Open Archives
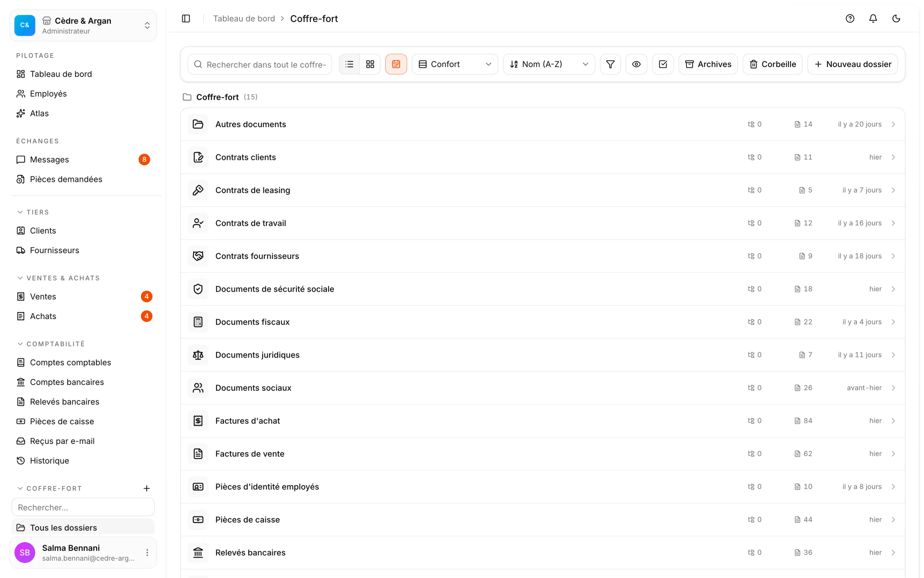The width and height of the screenshot is (924, 578). 708,64
